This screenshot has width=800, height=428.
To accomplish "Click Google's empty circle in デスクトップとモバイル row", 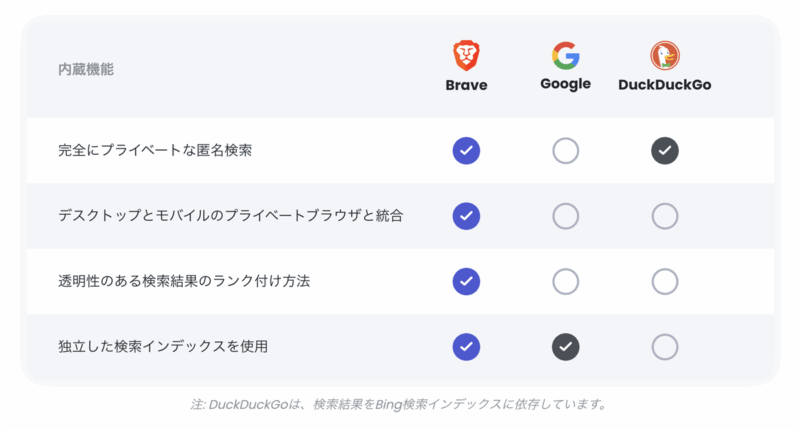I will pos(565,216).
